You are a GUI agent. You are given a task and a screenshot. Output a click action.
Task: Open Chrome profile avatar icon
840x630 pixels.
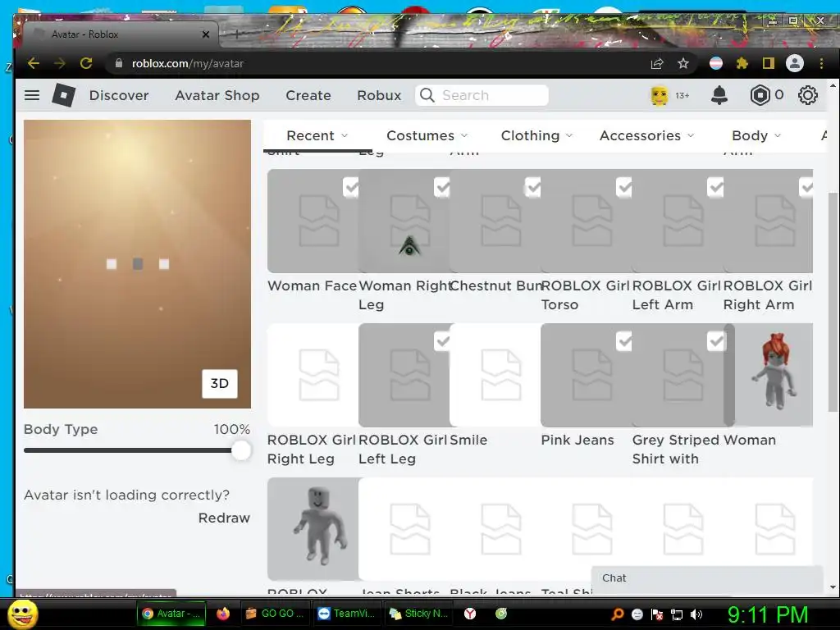(x=794, y=63)
